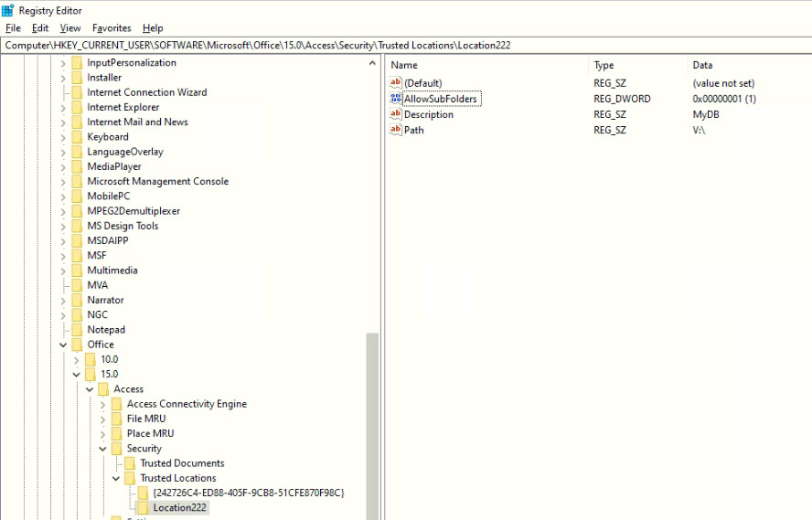The image size is (812, 520).
Task: Click the REG_DWORD type cell
Action: 622,99
